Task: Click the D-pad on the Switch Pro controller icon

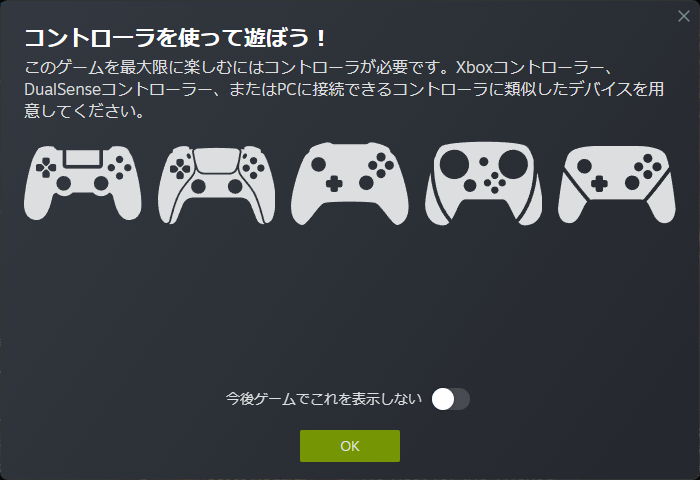Action: pos(600,184)
